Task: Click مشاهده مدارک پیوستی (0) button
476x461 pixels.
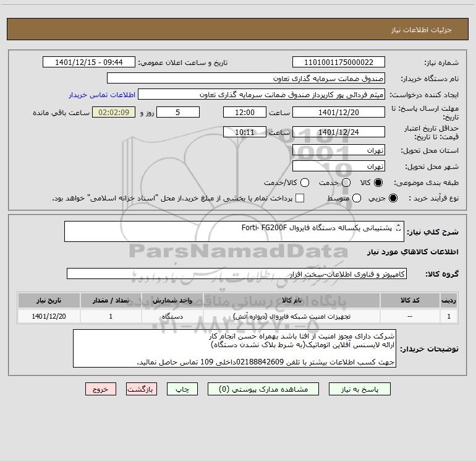Action: coord(263,389)
